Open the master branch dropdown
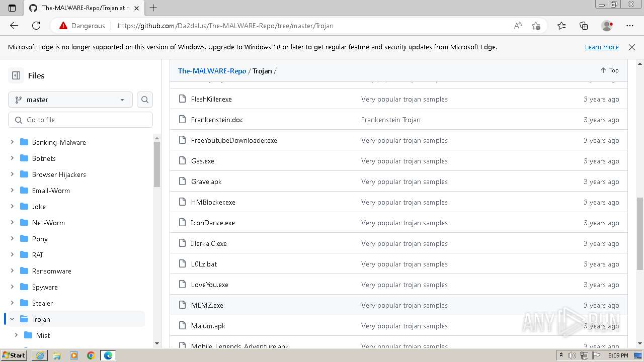This screenshot has height=362, width=644. (x=70, y=100)
